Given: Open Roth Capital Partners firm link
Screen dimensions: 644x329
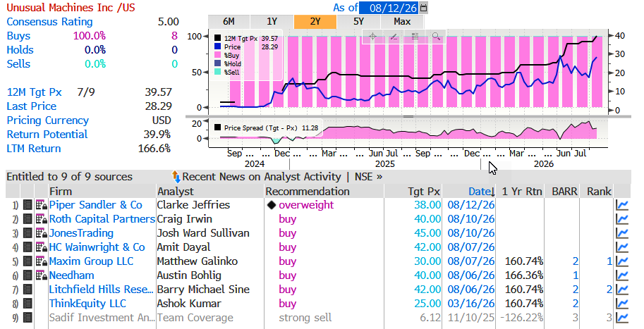Looking at the screenshot, I should [x=102, y=219].
